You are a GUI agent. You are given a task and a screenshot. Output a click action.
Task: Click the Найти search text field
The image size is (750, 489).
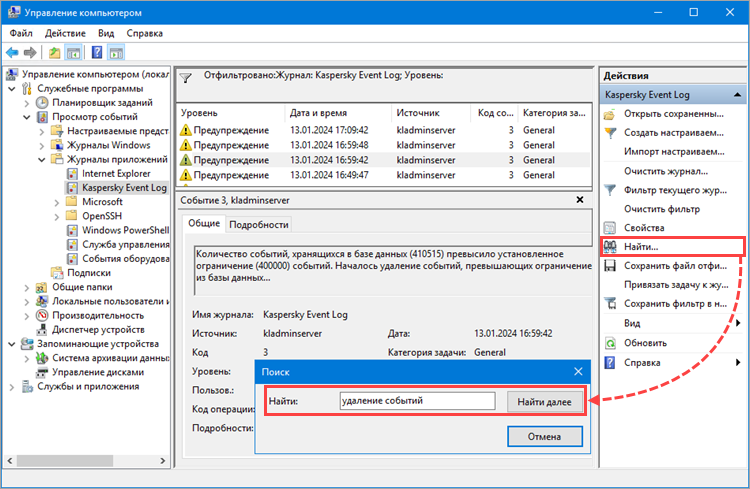417,401
